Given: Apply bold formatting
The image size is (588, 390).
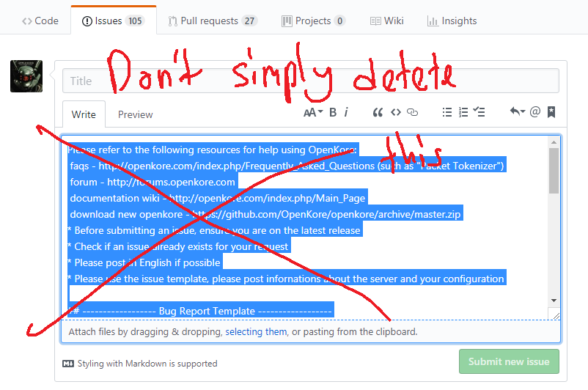Looking at the screenshot, I should point(333,112).
